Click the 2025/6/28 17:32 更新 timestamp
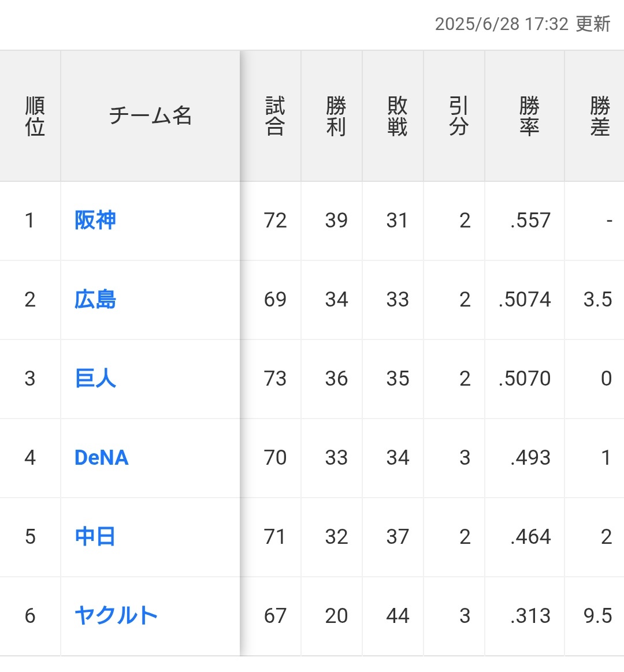This screenshot has width=624, height=672. click(x=522, y=24)
